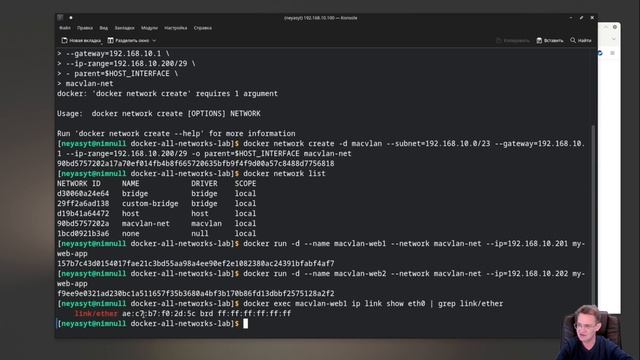The width and height of the screenshot is (640, 360).
Task: Click network ID 'd19b41a64472'
Action: (83, 213)
